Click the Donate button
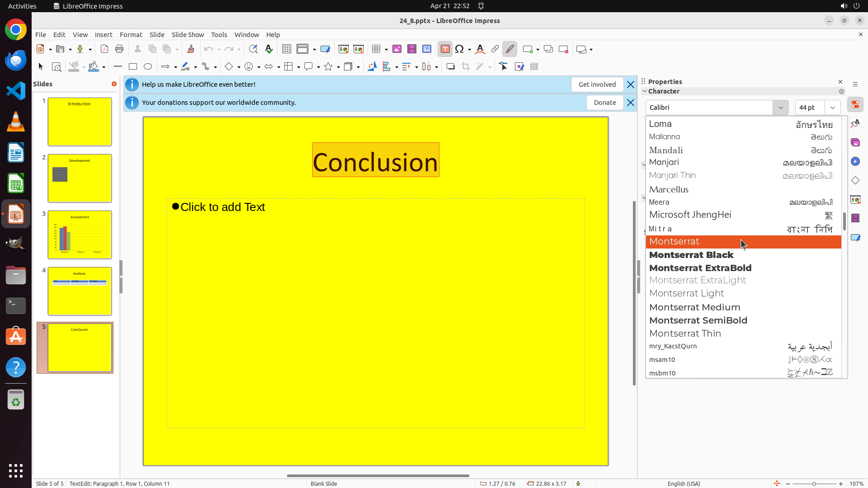The width and height of the screenshot is (868, 488). [604, 103]
